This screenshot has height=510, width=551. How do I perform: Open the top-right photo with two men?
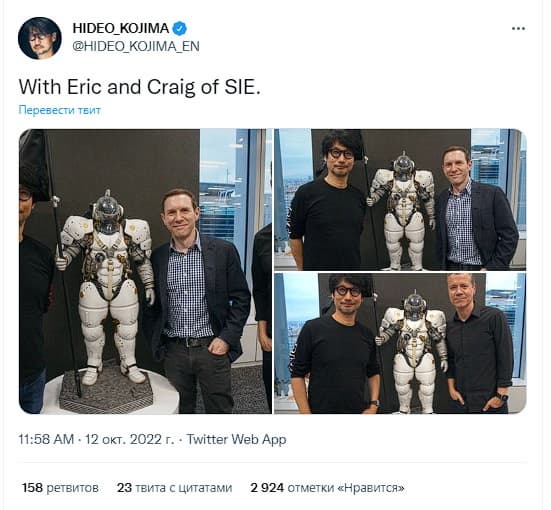coord(400,200)
